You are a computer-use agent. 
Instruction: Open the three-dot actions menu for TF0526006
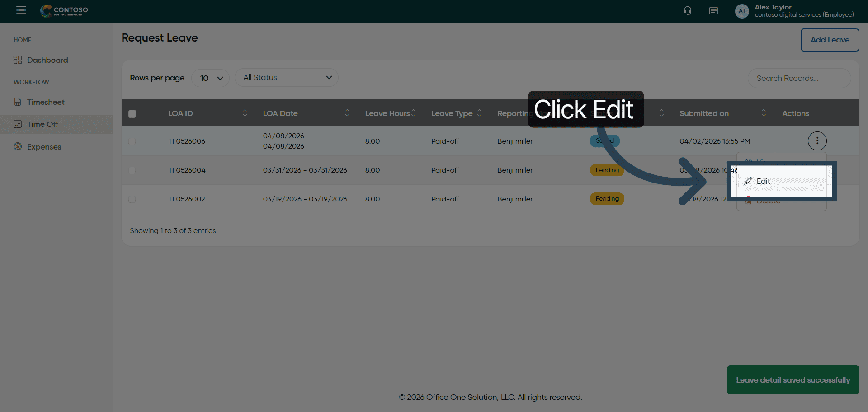coord(817,141)
